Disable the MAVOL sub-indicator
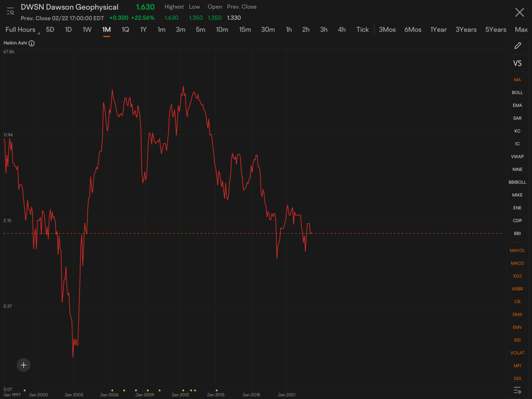The image size is (532, 399). pos(517,250)
